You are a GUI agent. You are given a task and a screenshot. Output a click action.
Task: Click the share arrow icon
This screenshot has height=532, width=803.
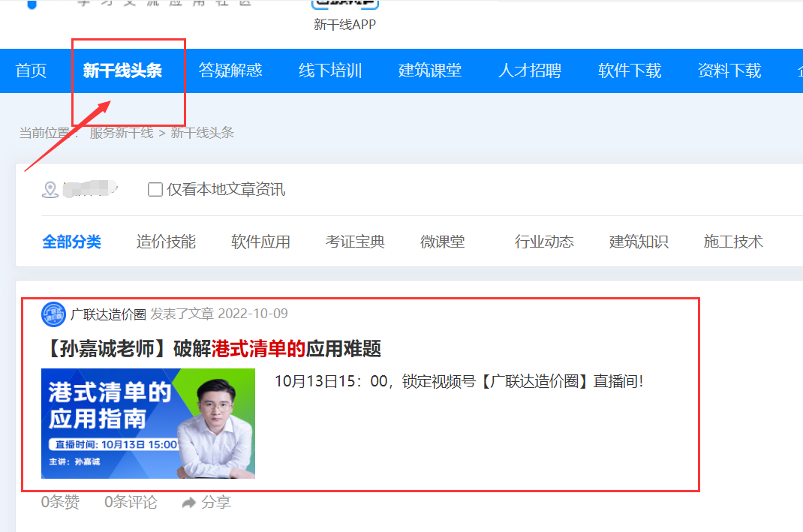point(189,503)
